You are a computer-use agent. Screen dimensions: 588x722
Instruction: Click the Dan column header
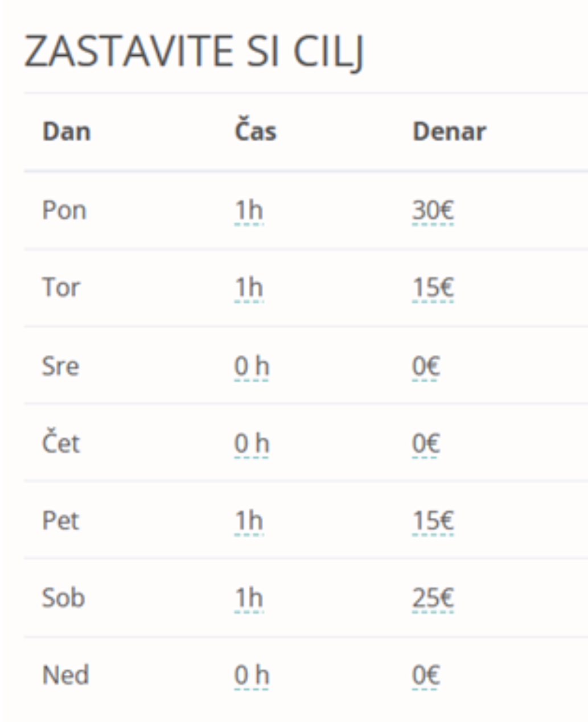67,131
